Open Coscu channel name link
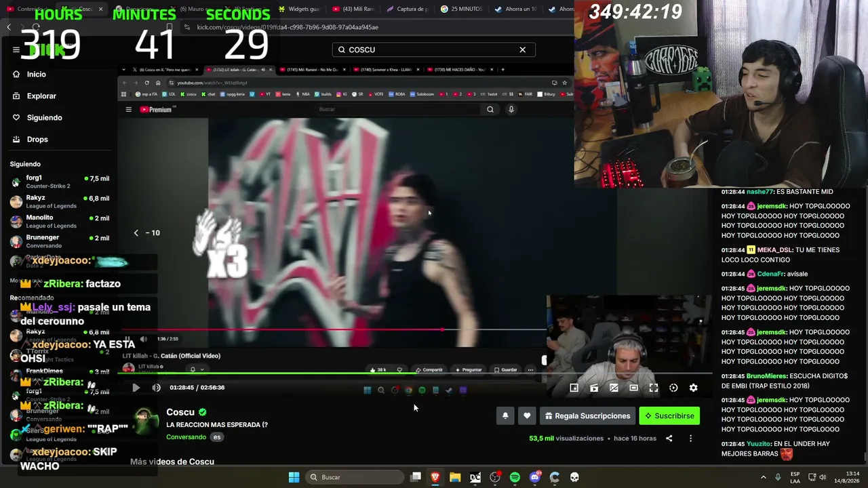 click(x=180, y=412)
